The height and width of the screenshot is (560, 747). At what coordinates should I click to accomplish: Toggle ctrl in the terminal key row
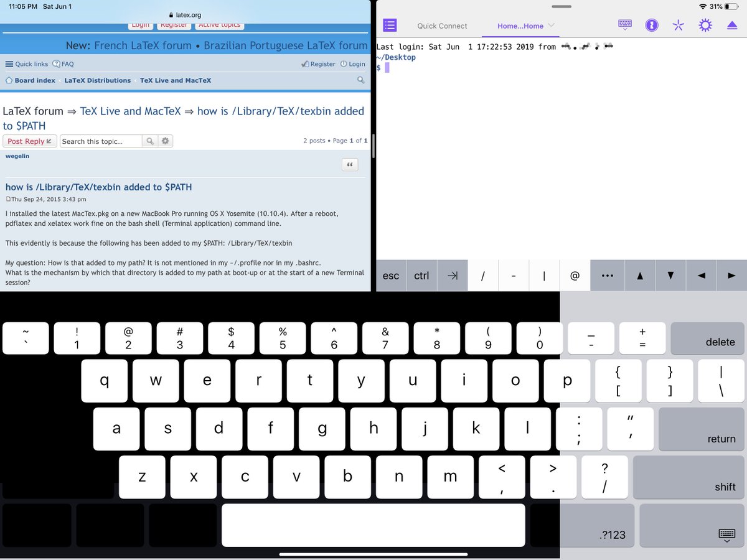pyautogui.click(x=421, y=275)
